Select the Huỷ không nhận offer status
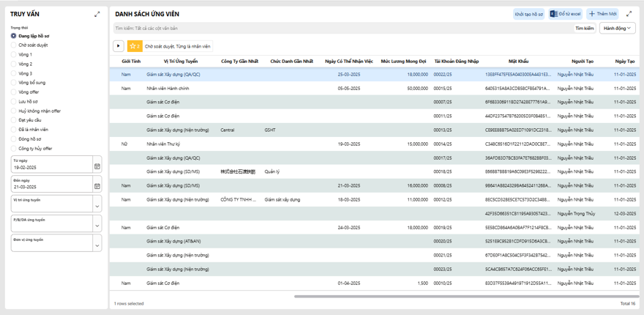 coord(14,111)
